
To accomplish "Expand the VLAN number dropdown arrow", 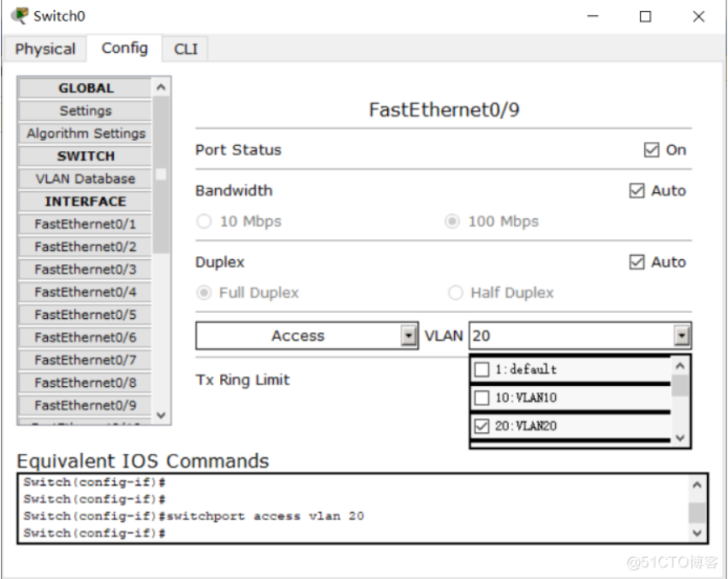I will 683,336.
